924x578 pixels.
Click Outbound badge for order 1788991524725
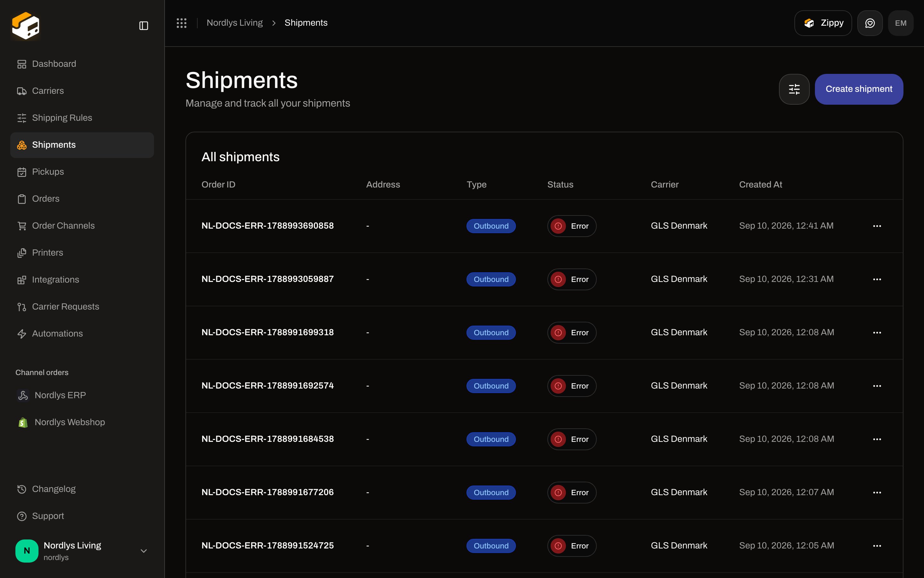(491, 546)
